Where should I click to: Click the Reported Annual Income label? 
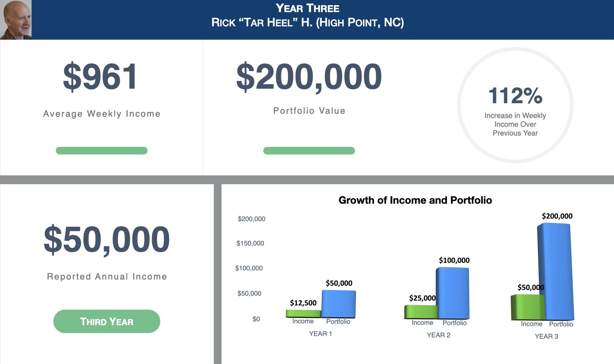click(107, 276)
